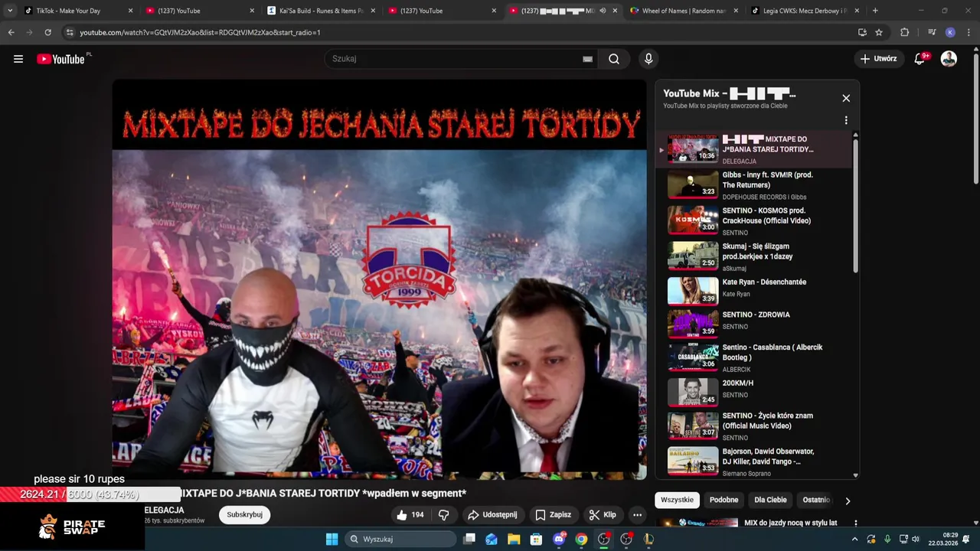The width and height of the screenshot is (980, 551).
Task: Open MIX do jazdy nocą recommendation
Action: click(790, 523)
